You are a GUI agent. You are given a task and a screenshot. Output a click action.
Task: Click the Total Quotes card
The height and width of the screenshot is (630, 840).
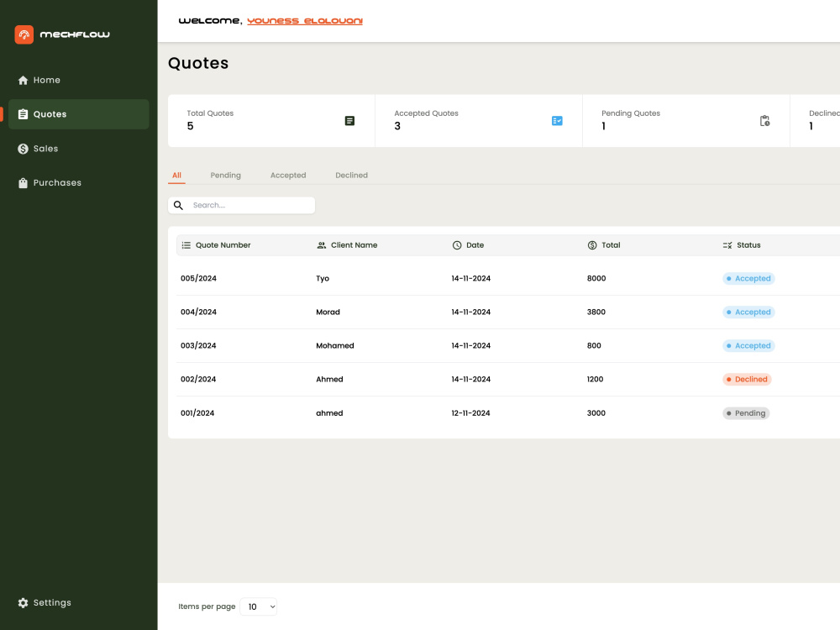pyautogui.click(x=271, y=121)
